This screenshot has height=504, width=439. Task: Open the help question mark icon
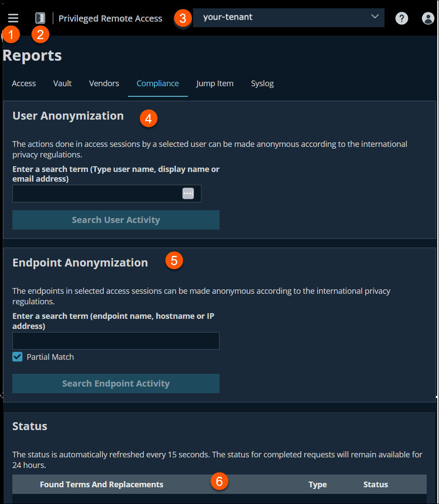402,18
